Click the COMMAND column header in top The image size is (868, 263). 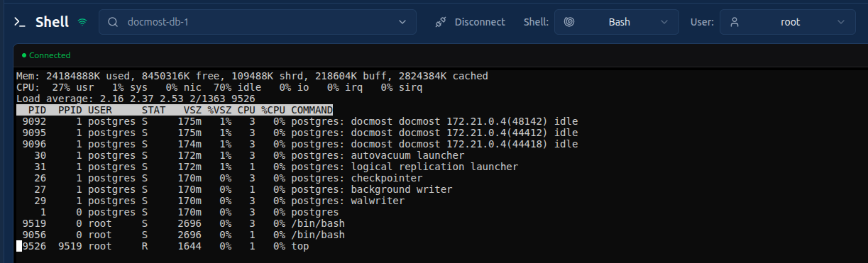click(312, 110)
